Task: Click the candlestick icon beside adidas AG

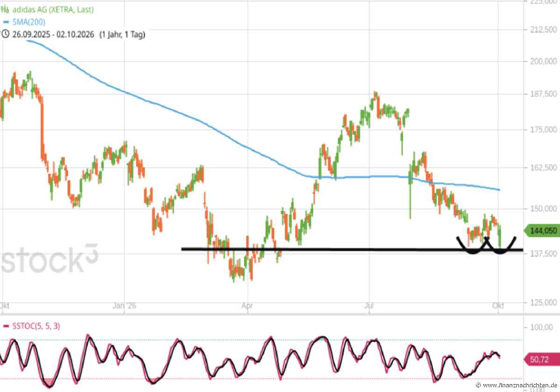Action: (5, 10)
